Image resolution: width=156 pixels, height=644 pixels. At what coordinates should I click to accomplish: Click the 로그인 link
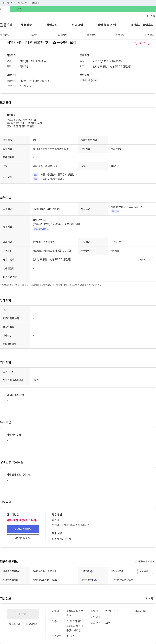point(145,16)
